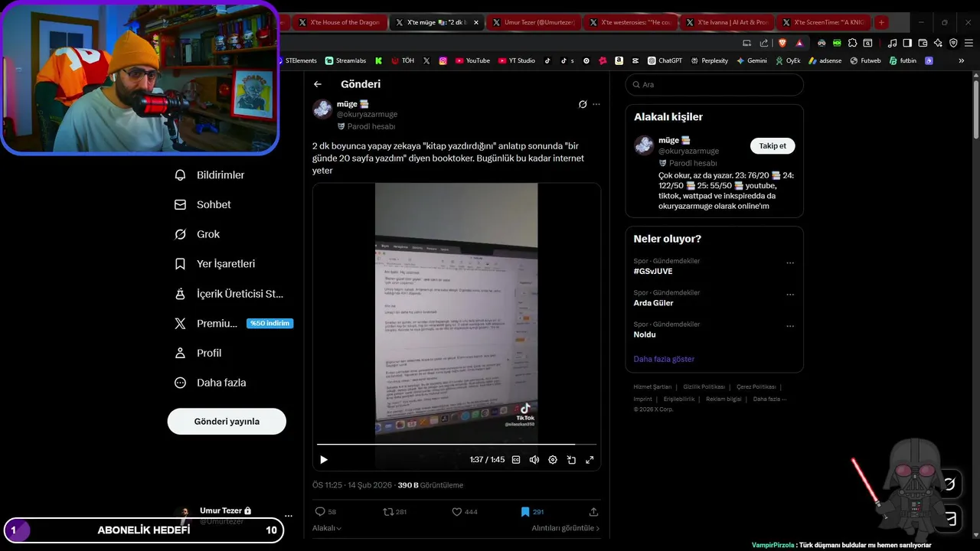Close the active X'te müge tab
This screenshot has height=551, width=980.
[x=476, y=22]
